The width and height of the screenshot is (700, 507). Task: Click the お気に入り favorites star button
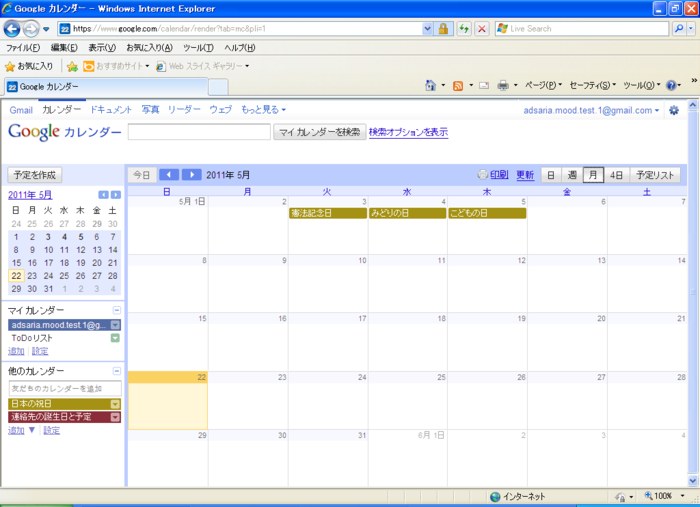coord(29,66)
